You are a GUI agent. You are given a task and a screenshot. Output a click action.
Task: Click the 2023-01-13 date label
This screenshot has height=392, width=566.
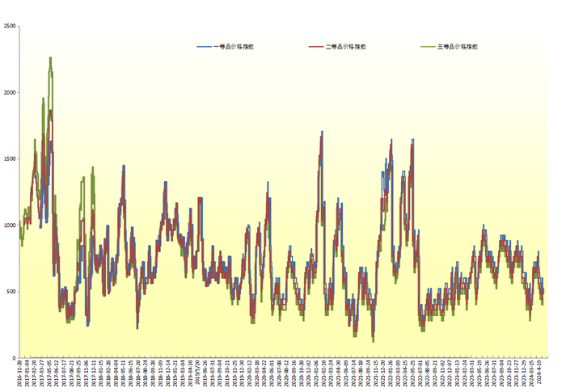click(458, 373)
